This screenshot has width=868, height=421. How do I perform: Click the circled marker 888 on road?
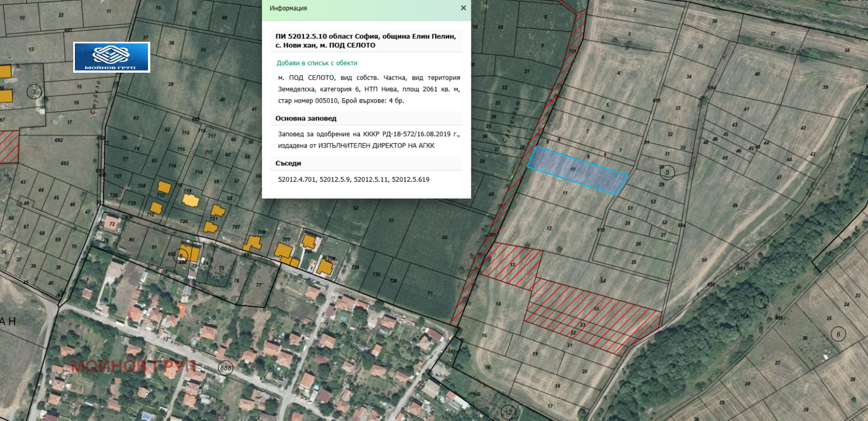(x=226, y=368)
